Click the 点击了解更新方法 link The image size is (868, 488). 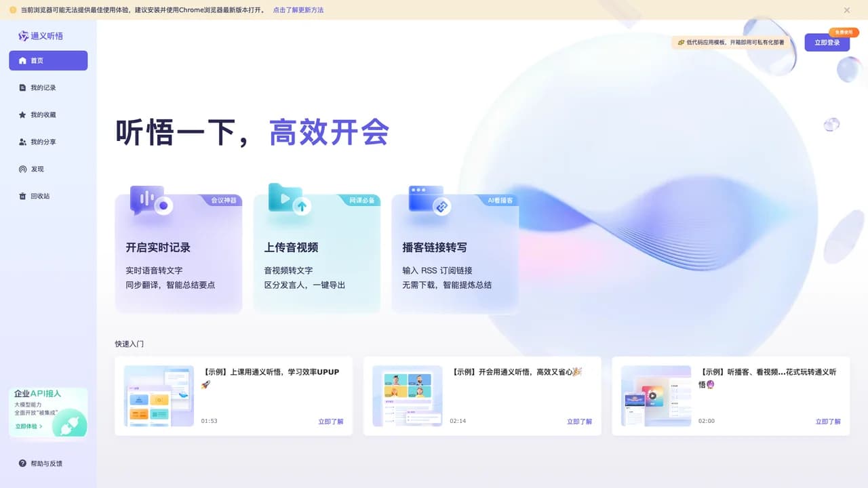[x=298, y=10]
